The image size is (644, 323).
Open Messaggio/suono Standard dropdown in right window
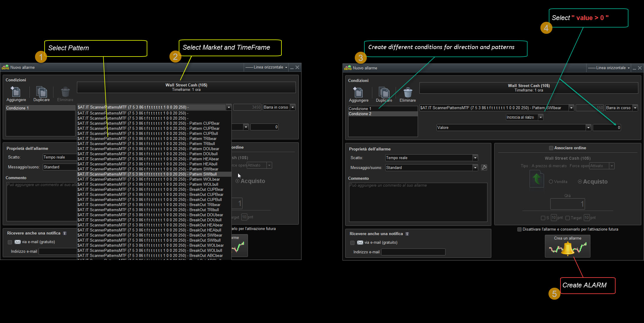pyautogui.click(x=475, y=168)
